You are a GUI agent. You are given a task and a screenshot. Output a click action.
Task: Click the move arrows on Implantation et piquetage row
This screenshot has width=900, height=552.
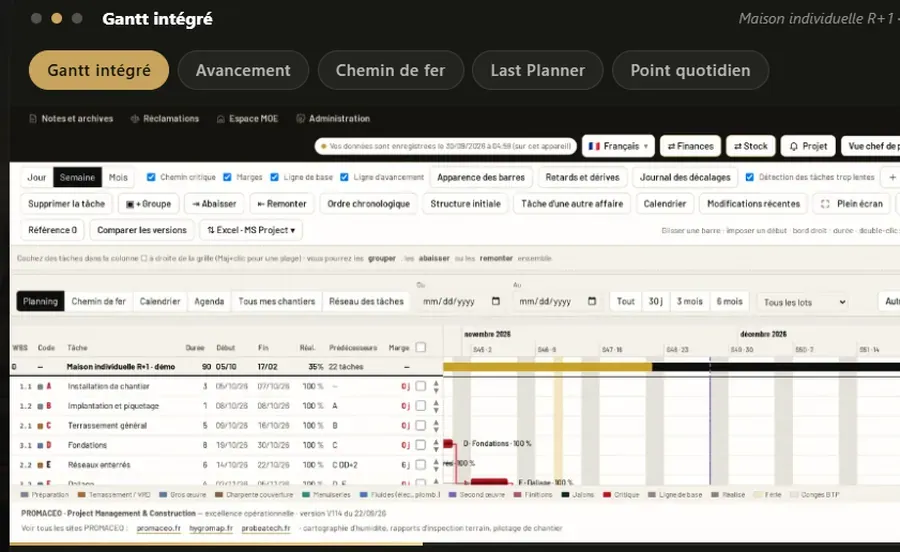(436, 406)
